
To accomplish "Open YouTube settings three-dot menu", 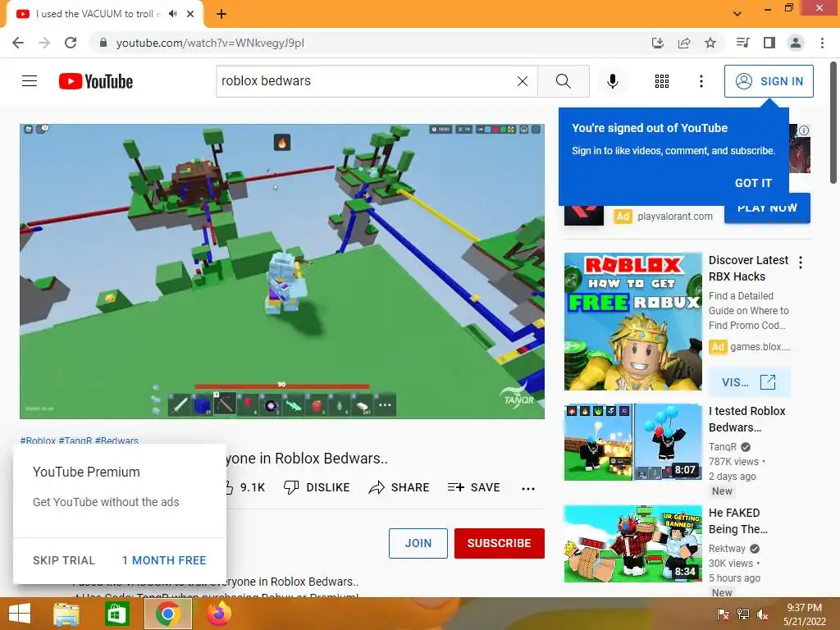I will [701, 81].
